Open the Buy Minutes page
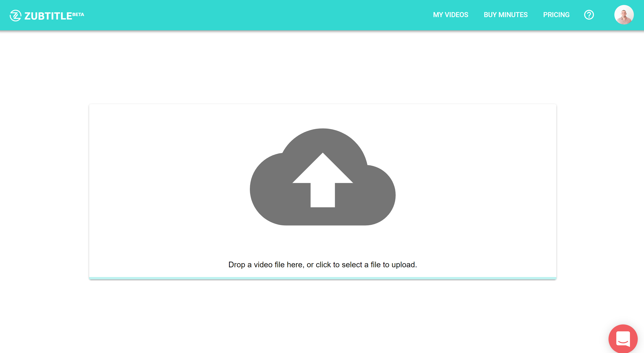 click(x=506, y=15)
